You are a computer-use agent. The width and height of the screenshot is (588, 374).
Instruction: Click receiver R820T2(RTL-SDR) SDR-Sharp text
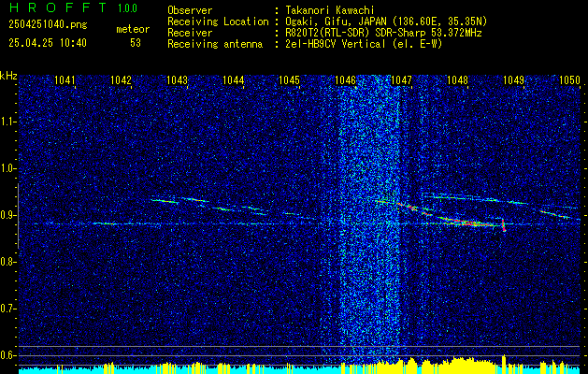tap(383, 33)
